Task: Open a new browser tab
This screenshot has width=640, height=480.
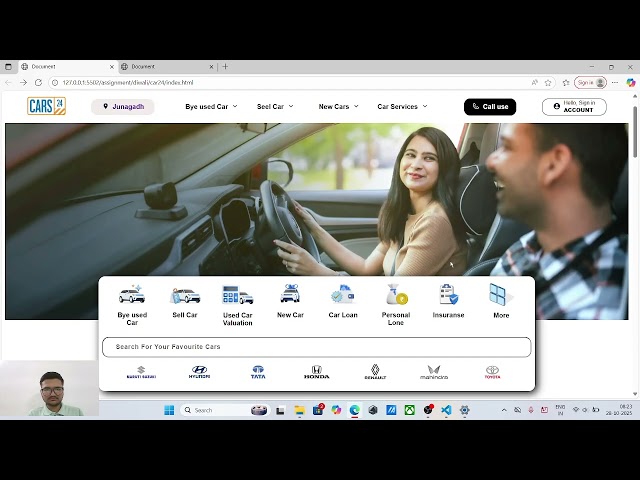Action: click(225, 67)
